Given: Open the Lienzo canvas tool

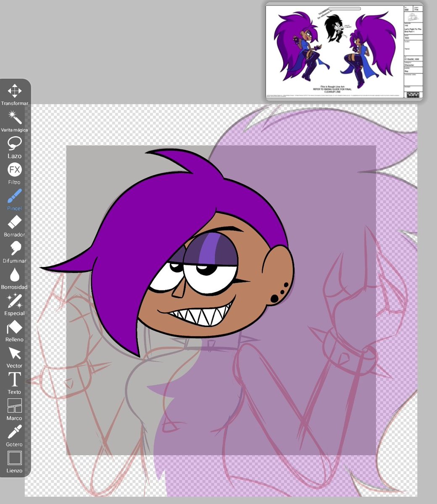Looking at the screenshot, I should pyautogui.click(x=14, y=462).
